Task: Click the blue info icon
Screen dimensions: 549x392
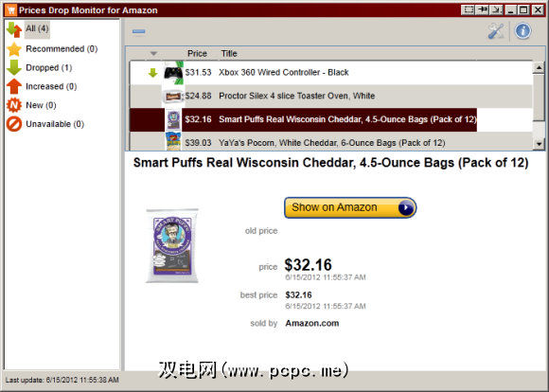Action: (x=522, y=31)
